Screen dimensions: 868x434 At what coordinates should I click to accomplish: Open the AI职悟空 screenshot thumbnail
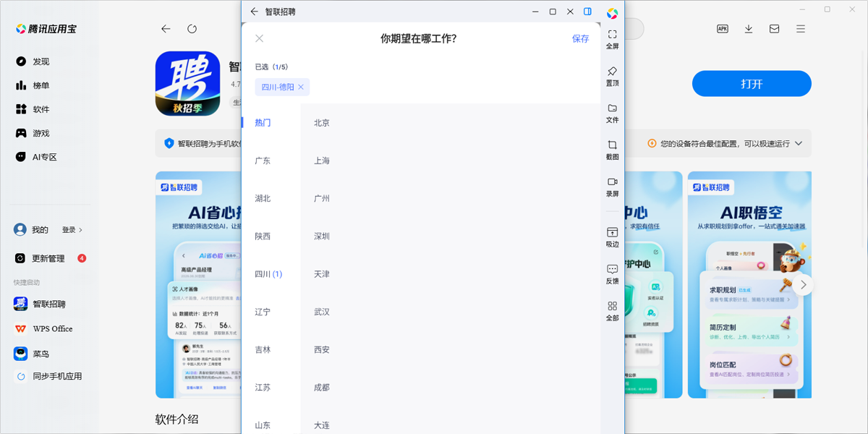749,285
